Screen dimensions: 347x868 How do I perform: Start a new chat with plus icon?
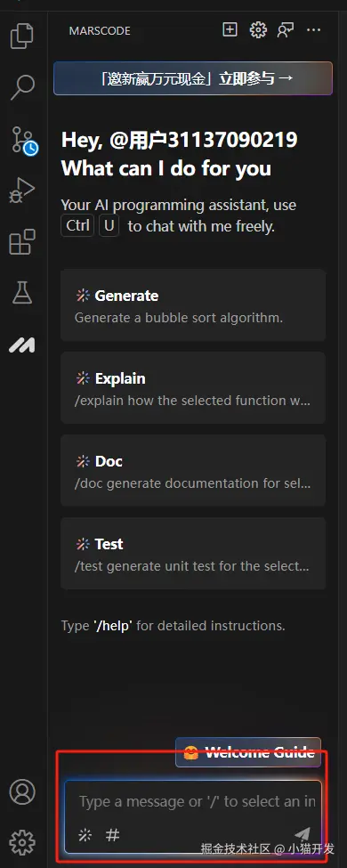tap(230, 30)
